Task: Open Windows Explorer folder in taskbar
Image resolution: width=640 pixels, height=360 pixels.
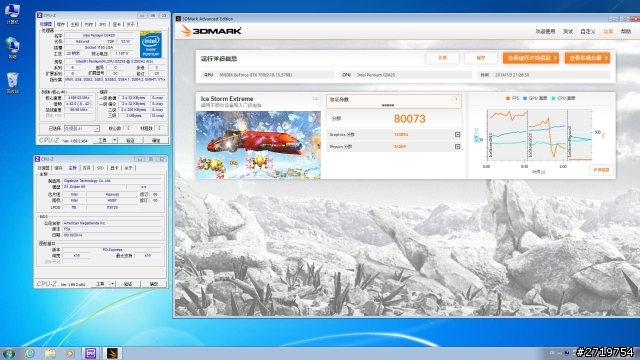Action: [50, 353]
